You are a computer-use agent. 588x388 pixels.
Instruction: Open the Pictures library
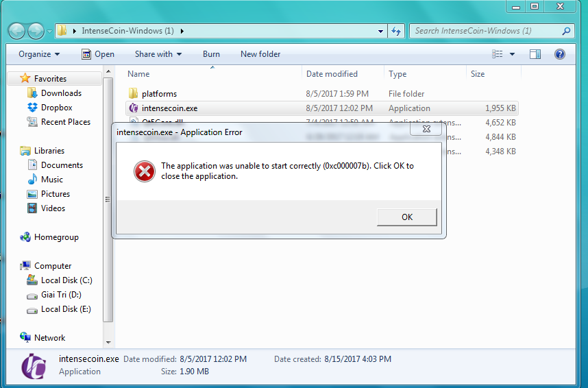tap(56, 194)
